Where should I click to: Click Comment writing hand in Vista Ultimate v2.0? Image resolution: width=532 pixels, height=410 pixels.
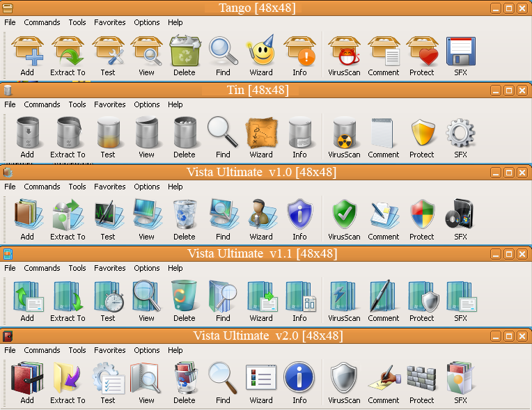[384, 378]
